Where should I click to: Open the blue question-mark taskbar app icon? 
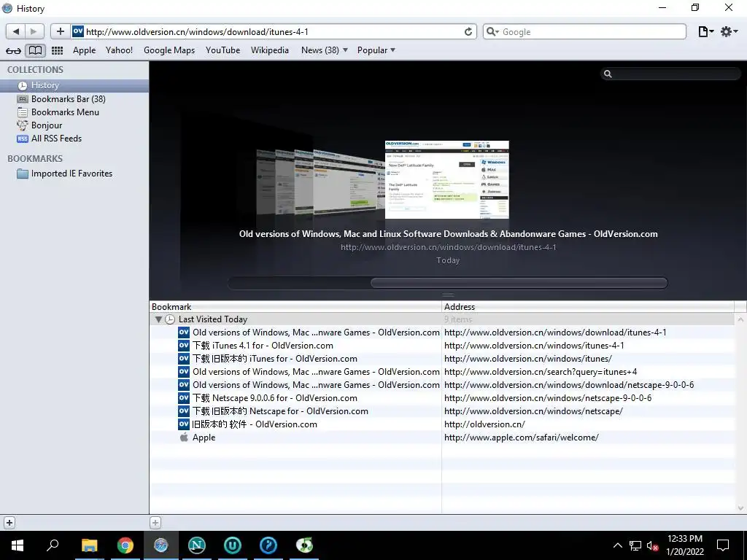pos(268,545)
